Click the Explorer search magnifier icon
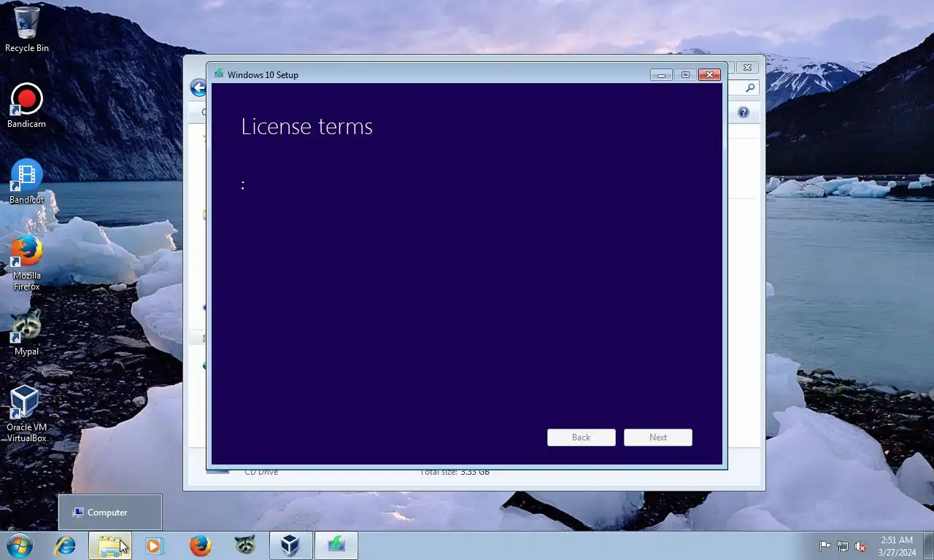 click(x=751, y=87)
